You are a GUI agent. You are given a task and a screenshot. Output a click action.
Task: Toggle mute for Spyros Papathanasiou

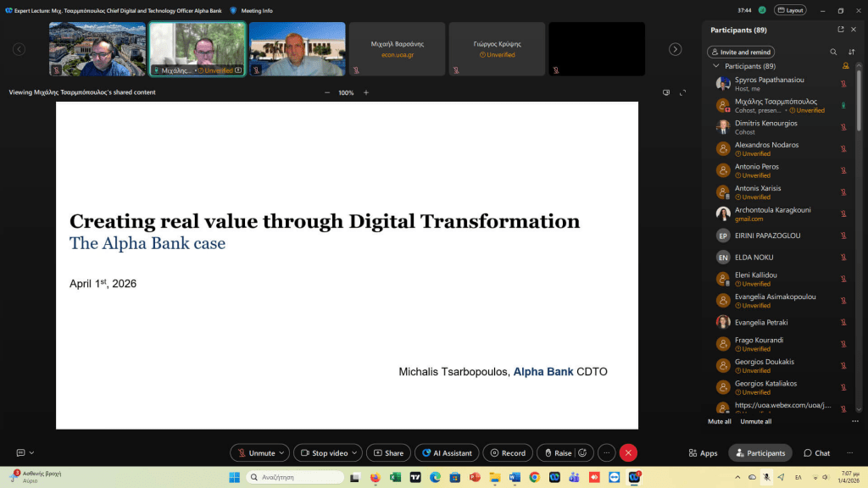pos(843,84)
